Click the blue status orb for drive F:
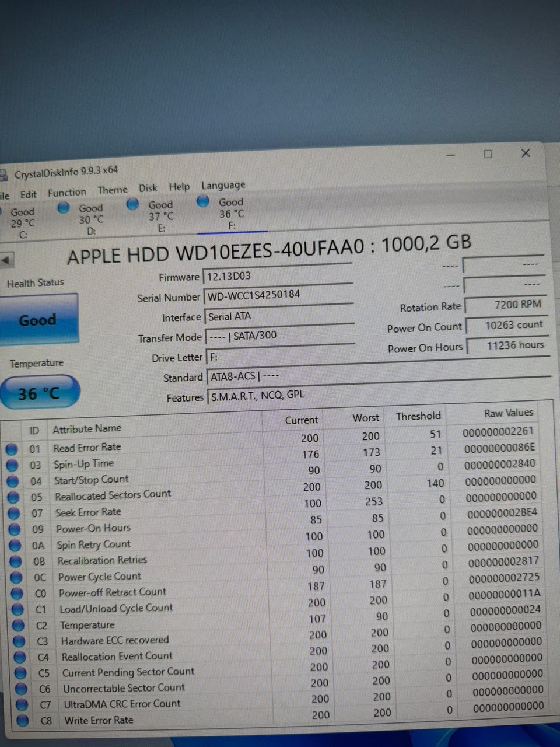Image resolution: width=560 pixels, height=747 pixels. tap(202, 201)
